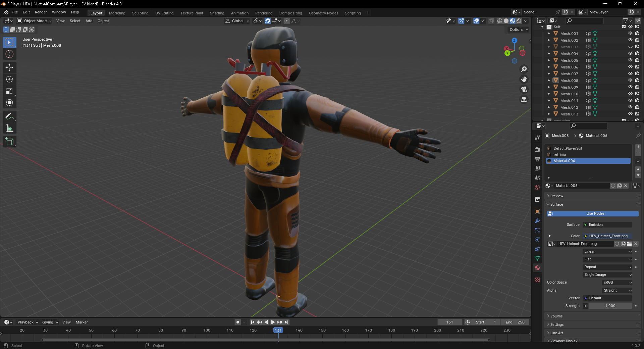
Task: Add a new material slot with plus
Action: click(x=638, y=147)
